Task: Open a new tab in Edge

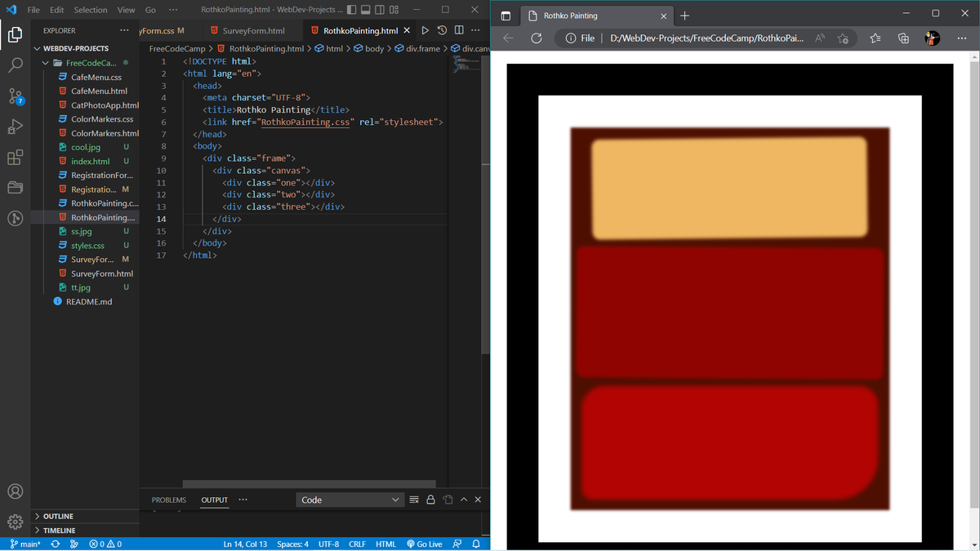Action: (684, 16)
